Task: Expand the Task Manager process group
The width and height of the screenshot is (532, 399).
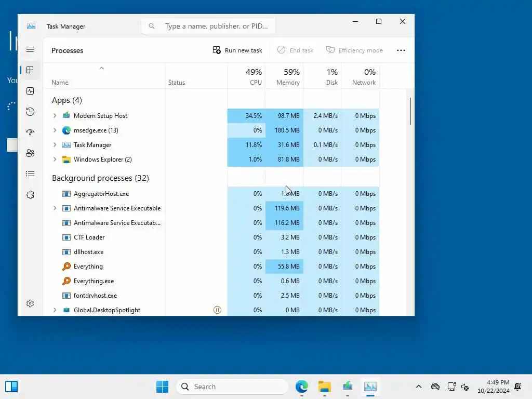Action: tap(55, 145)
